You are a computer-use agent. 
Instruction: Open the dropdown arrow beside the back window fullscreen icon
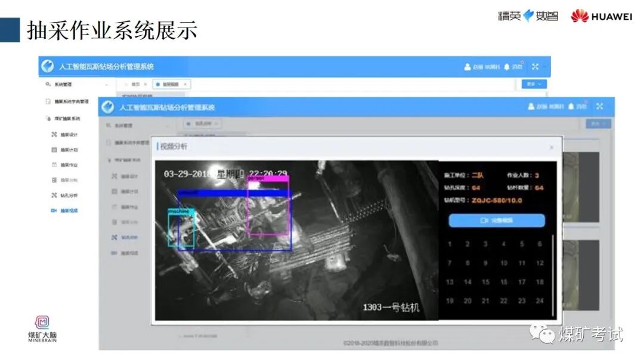pos(545,66)
